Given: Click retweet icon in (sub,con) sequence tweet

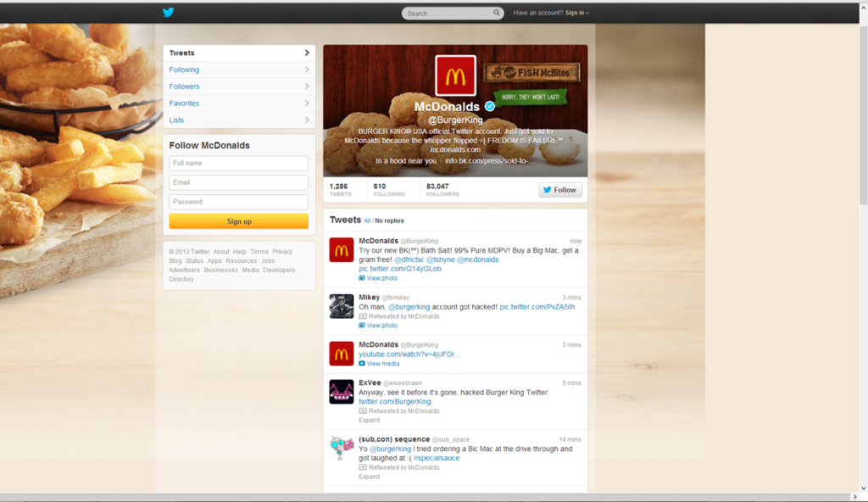Looking at the screenshot, I should (363, 467).
